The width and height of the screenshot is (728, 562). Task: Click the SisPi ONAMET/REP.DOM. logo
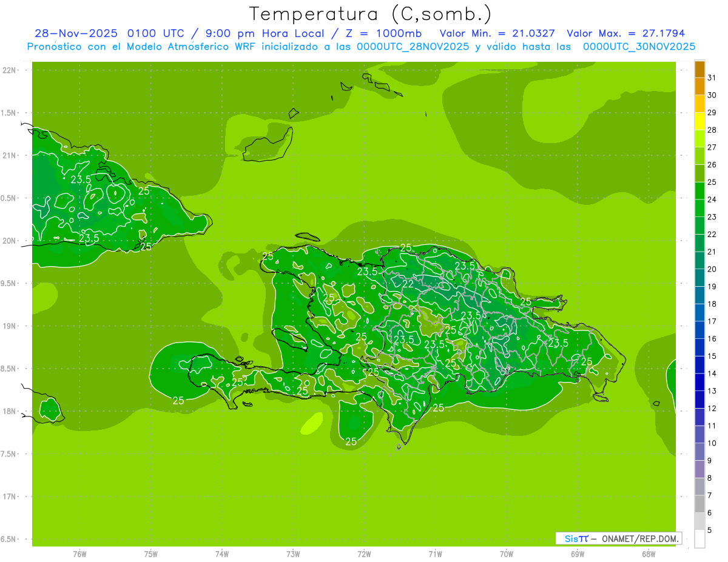[618, 538]
